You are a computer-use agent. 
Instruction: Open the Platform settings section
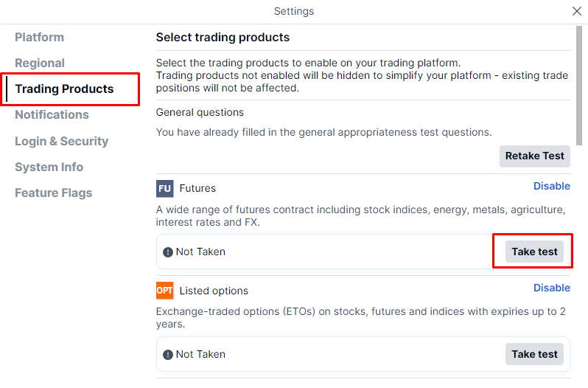(39, 38)
